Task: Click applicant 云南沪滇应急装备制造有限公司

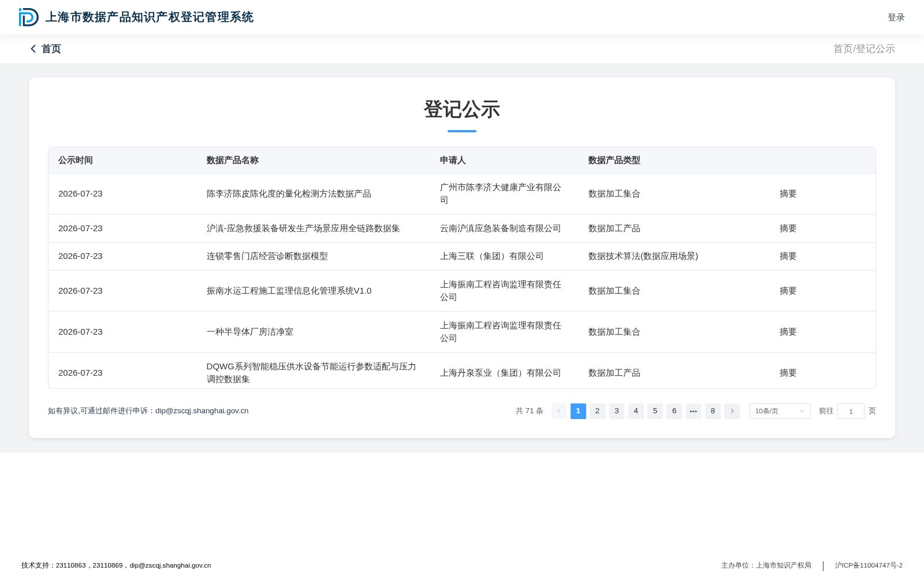Action: [x=501, y=228]
